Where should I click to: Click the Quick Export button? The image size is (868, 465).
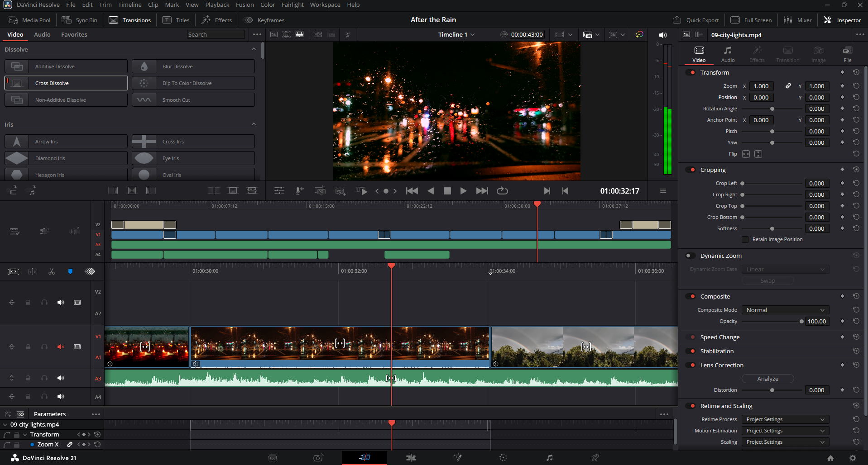696,20
